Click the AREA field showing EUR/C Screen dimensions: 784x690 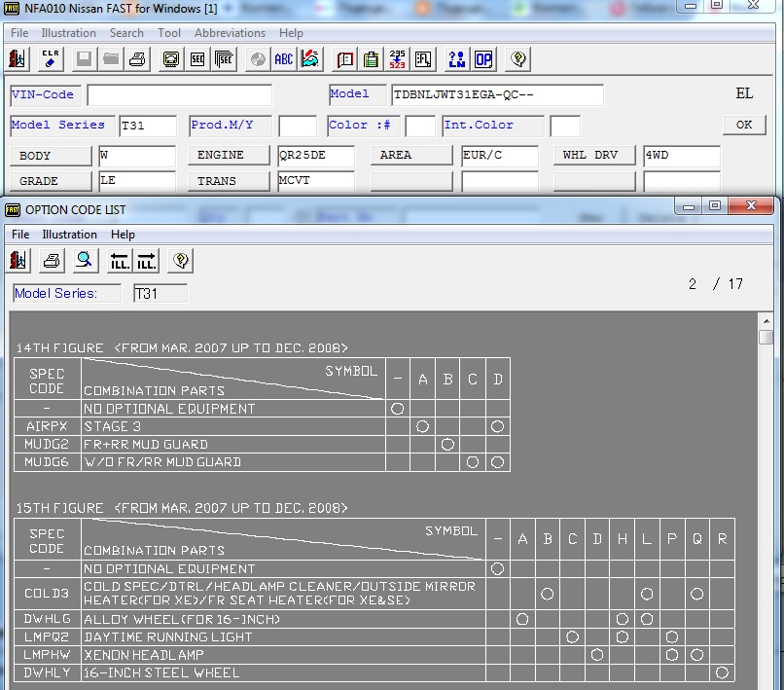point(500,156)
